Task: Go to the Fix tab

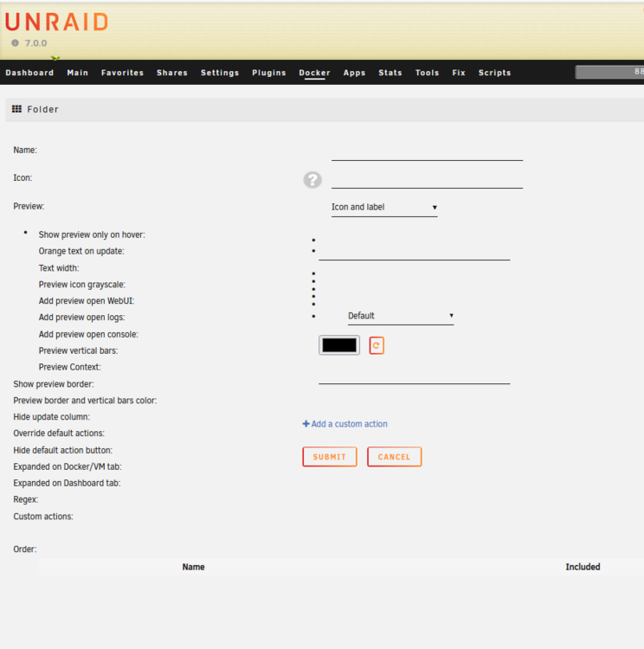Action: (459, 73)
